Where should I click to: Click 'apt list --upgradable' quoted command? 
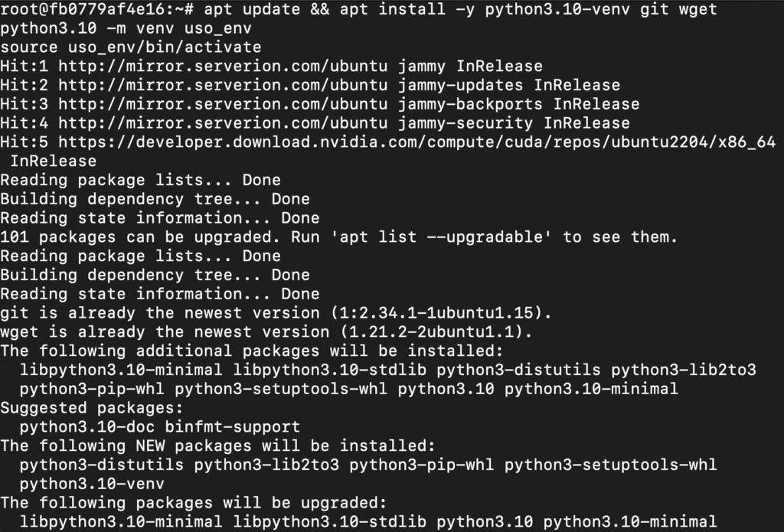(442, 237)
